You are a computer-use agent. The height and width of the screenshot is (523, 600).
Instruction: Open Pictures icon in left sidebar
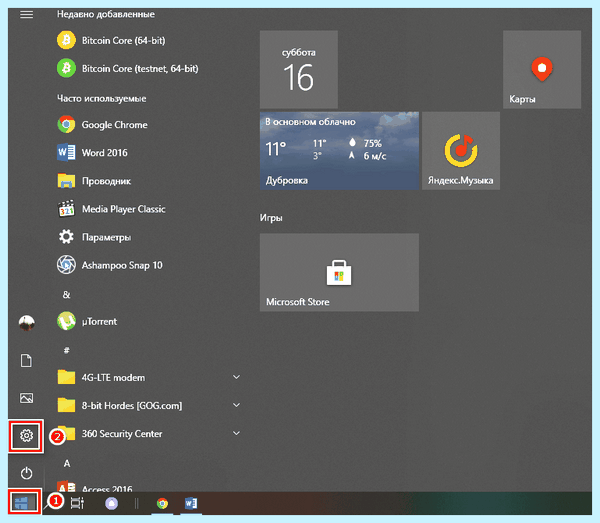tap(26, 398)
